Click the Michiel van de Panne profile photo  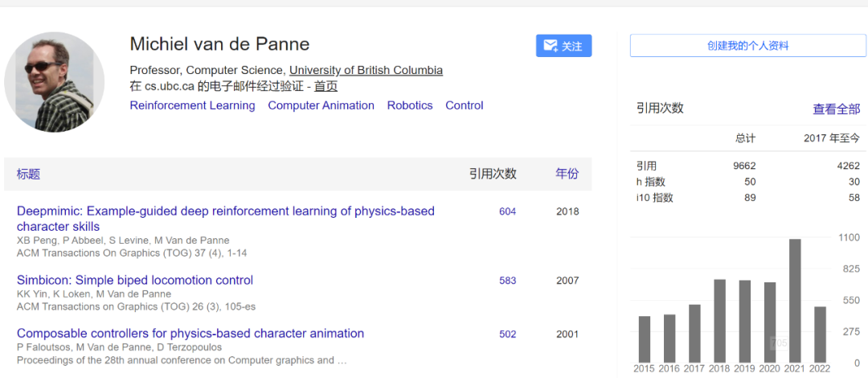click(x=55, y=82)
